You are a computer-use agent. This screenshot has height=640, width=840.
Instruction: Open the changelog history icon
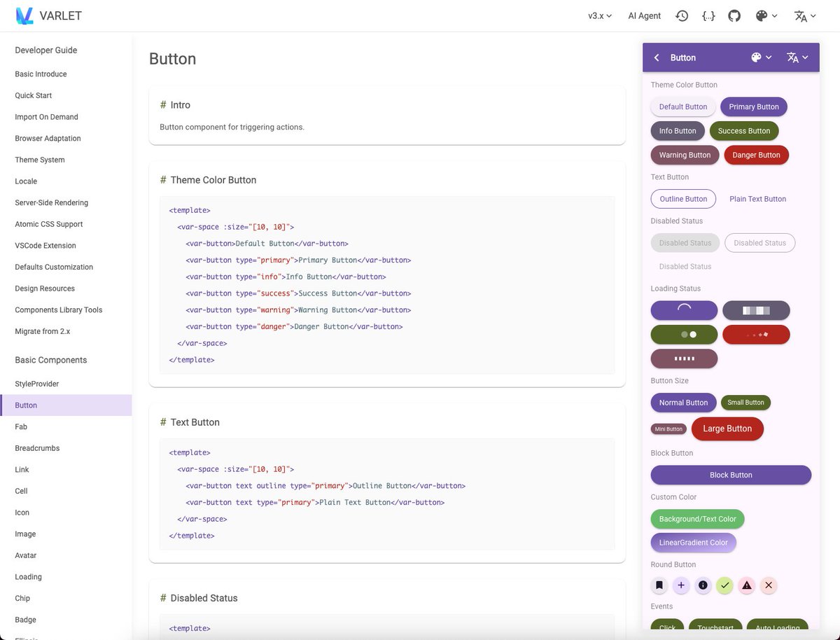tap(682, 15)
